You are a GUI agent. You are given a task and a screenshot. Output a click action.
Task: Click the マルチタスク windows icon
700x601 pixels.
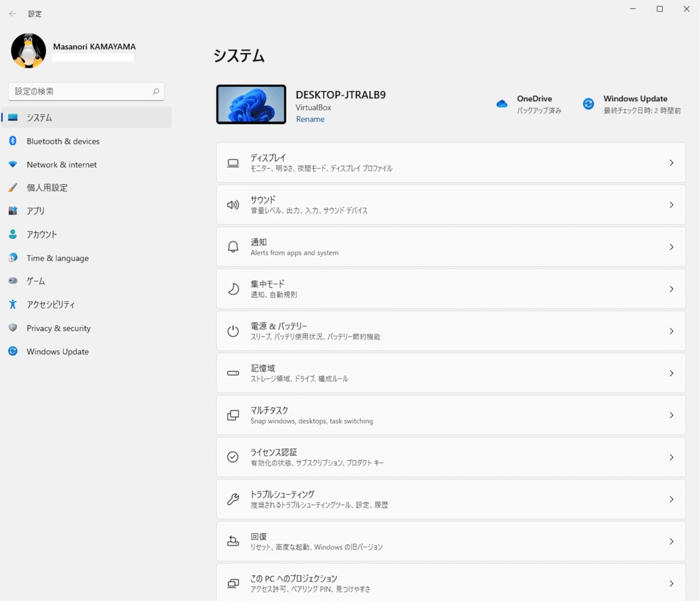[233, 415]
